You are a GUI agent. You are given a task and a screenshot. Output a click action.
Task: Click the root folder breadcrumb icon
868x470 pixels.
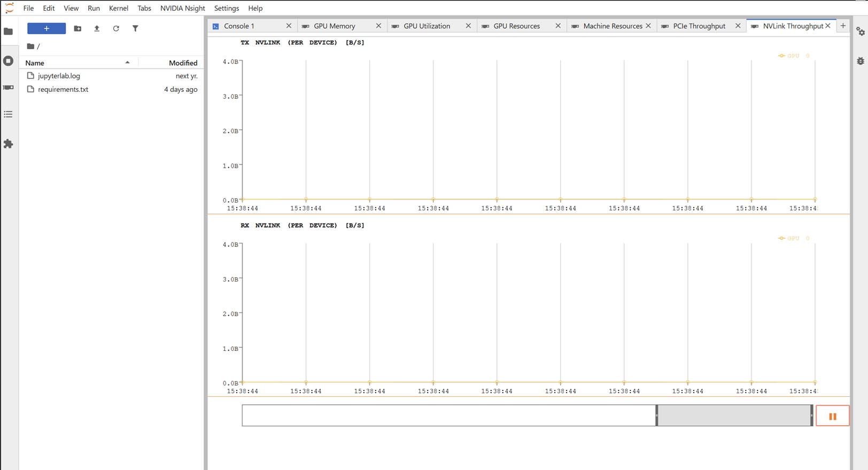pyautogui.click(x=30, y=46)
